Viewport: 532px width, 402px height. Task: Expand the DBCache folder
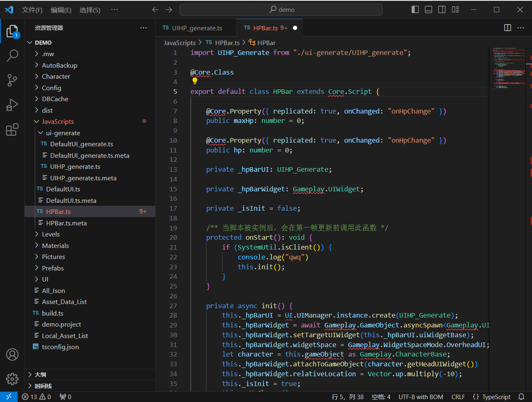pos(90,99)
